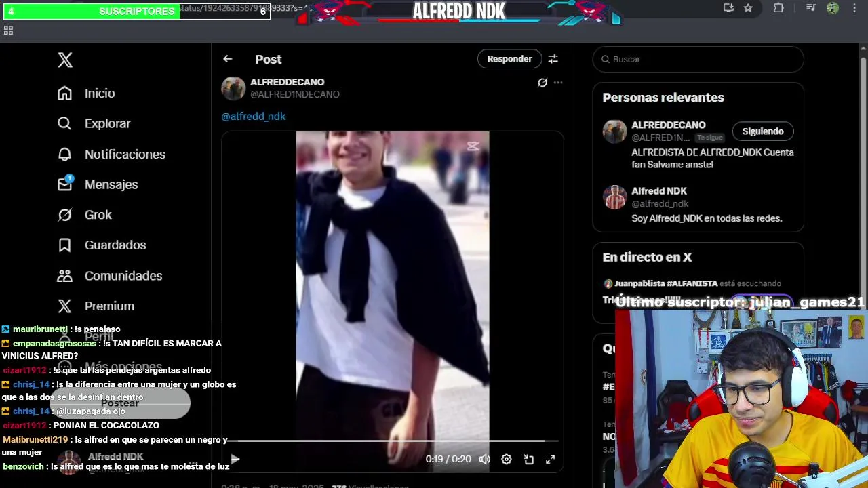Click the Buscar search field
868x488 pixels.
click(698, 59)
